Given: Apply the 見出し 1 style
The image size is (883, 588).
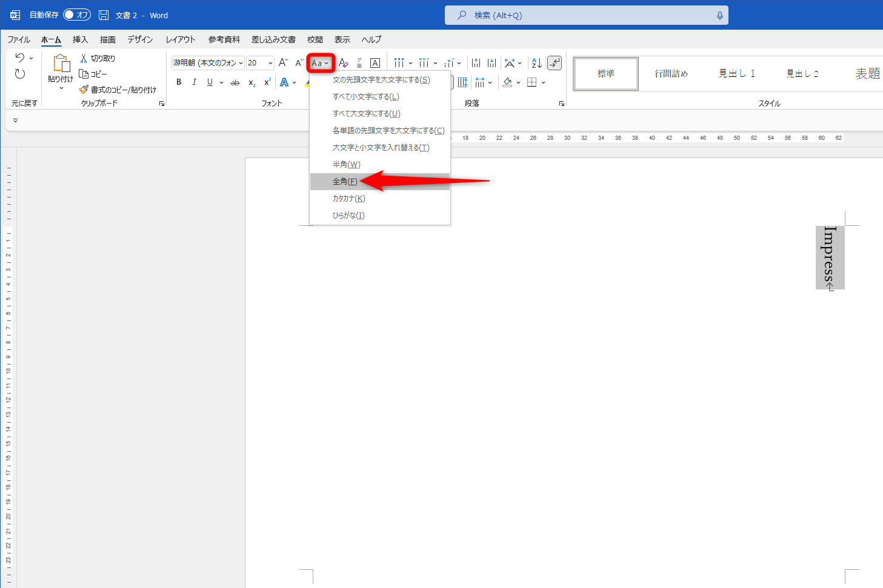Looking at the screenshot, I should point(737,74).
